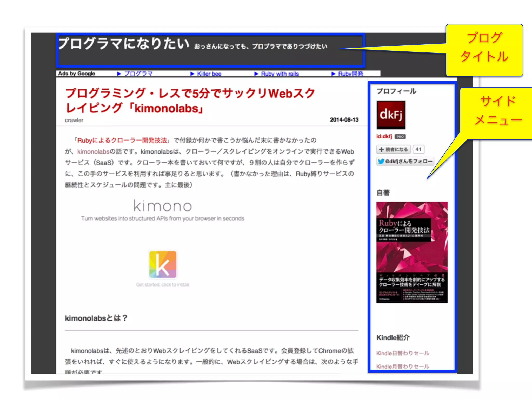
Task: Click the kimonolabsとは？ heading
Action: pyautogui.click(x=96, y=318)
